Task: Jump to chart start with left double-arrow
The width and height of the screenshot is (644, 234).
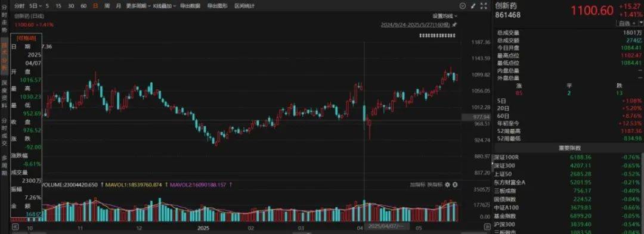Action: tap(15, 226)
